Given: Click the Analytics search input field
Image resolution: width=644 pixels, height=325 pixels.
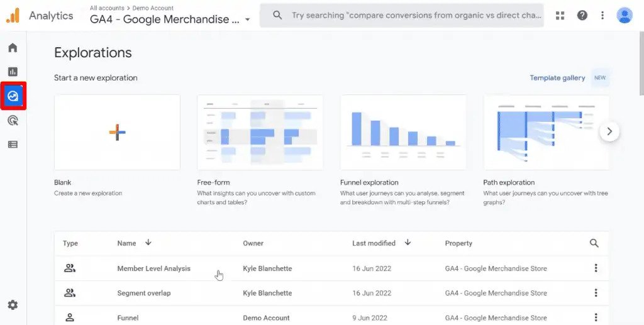Looking at the screenshot, I should coord(402,16).
